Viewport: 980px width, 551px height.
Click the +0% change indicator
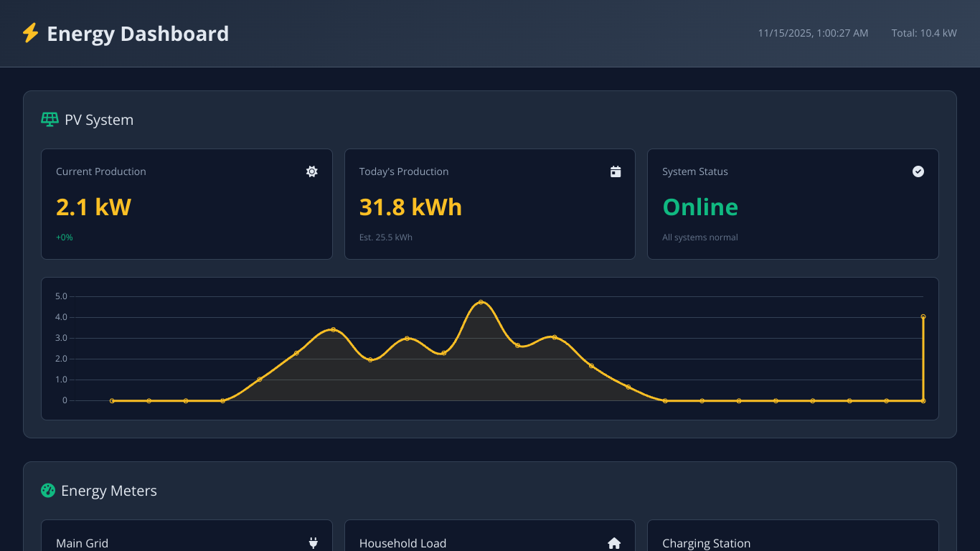65,237
